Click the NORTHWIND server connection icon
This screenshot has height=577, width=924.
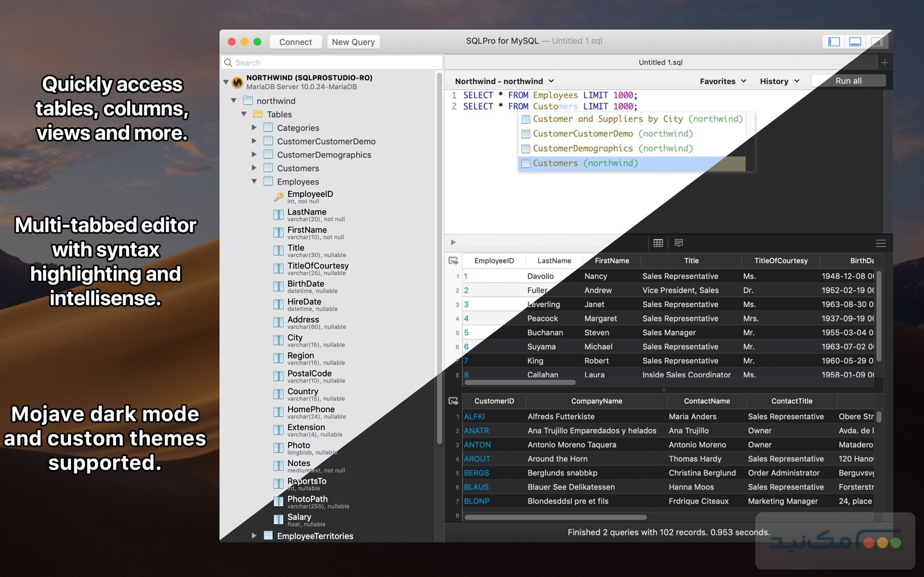pos(237,81)
